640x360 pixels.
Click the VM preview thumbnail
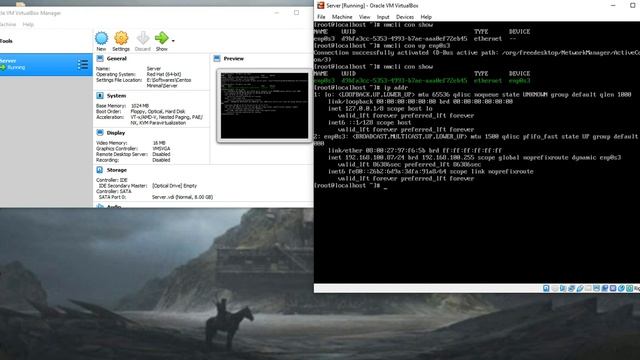(264, 106)
